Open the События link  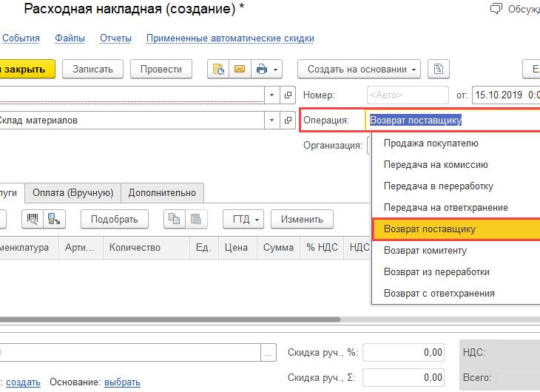coord(21,38)
